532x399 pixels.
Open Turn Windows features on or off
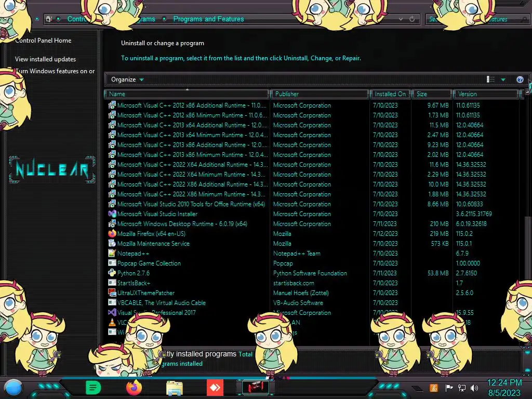click(55, 71)
